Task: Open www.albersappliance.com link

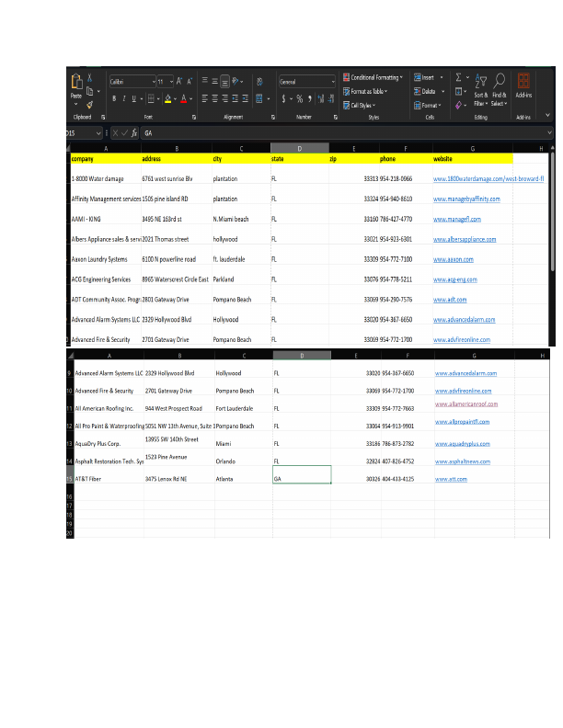Action: point(465,240)
